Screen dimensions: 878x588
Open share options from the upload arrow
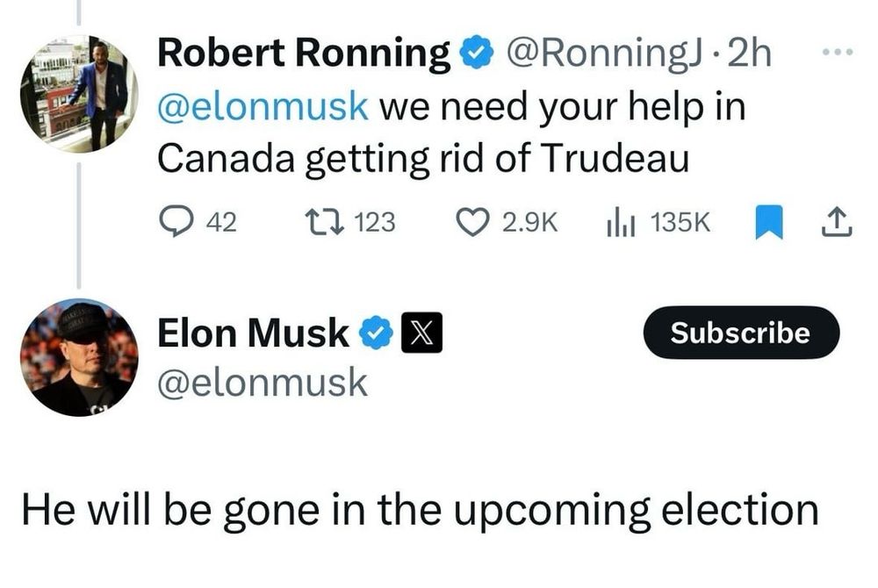pos(836,221)
